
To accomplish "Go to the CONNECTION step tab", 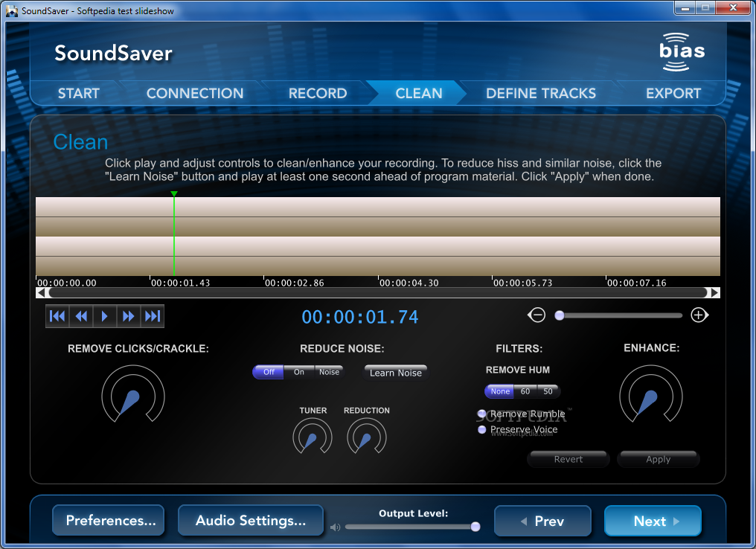I will click(195, 93).
